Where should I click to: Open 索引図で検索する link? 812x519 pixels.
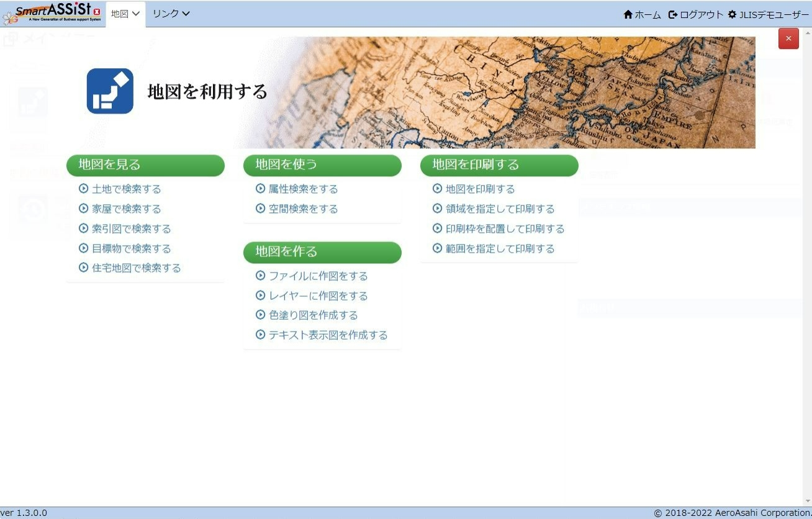click(131, 228)
